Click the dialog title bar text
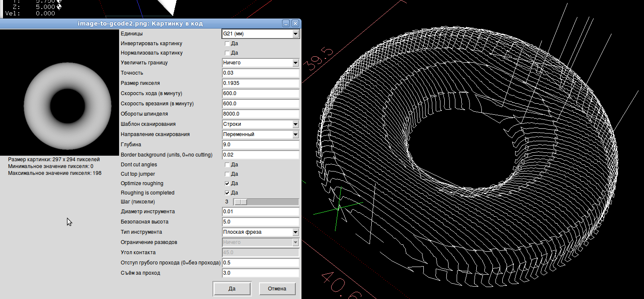Image resolution: width=644 pixels, height=299 pixels. [x=140, y=23]
